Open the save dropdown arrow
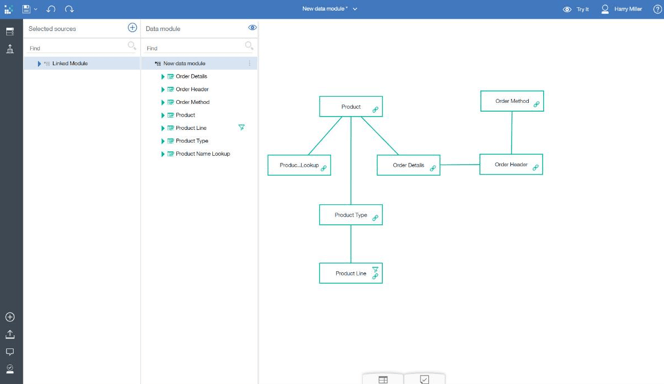This screenshot has height=384, width=664. [x=36, y=9]
